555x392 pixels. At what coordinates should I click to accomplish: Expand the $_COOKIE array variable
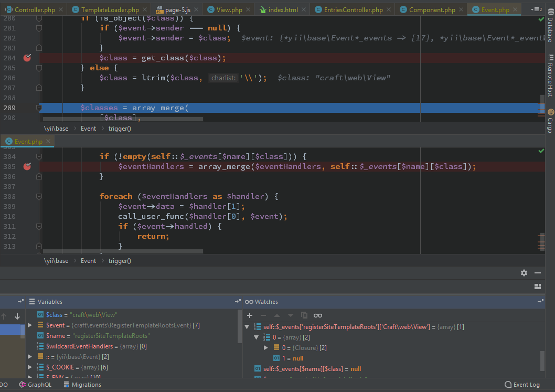tap(30, 367)
